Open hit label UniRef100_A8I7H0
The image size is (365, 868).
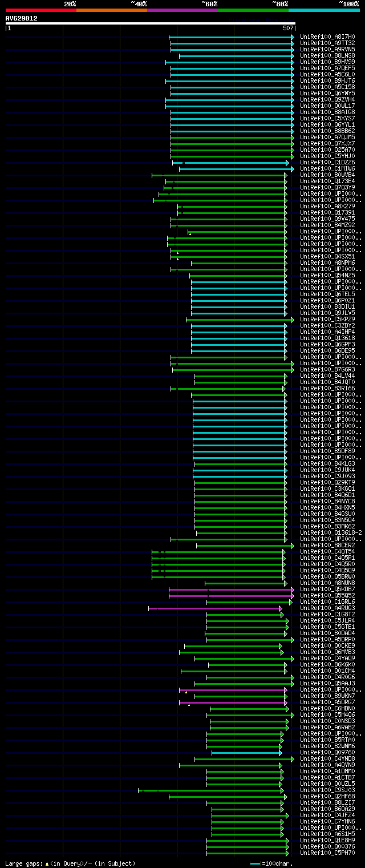pos(327,37)
